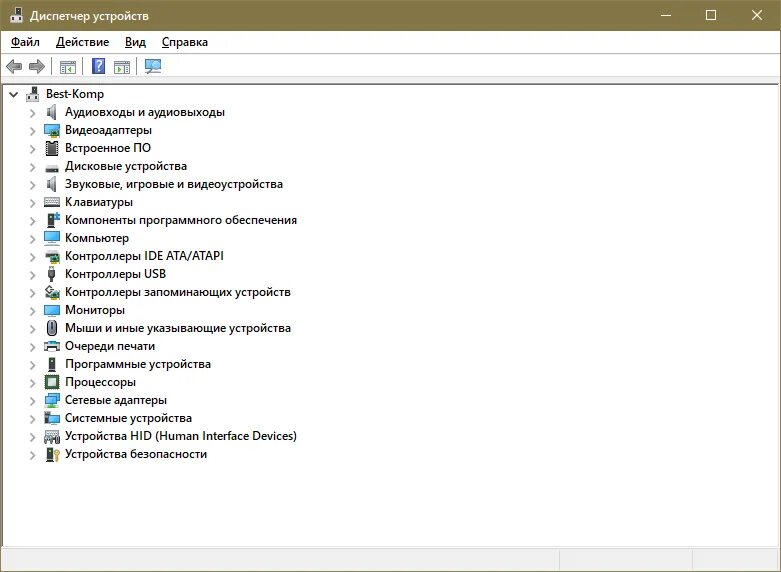Click the keyboard icon beside Клавиатуры
This screenshot has width=781, height=572.
click(52, 202)
